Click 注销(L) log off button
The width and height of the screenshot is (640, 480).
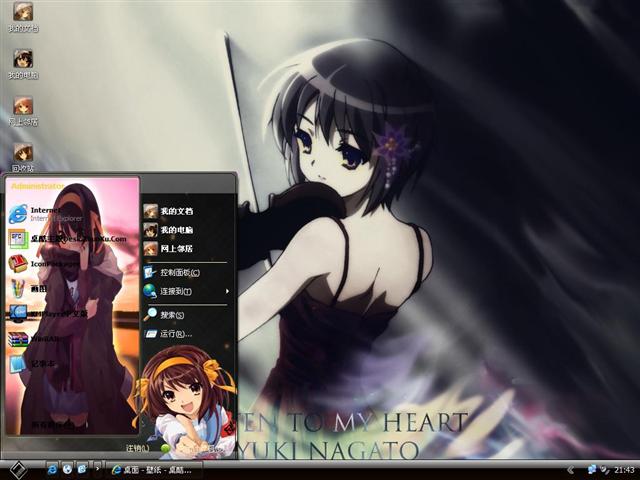tap(138, 448)
